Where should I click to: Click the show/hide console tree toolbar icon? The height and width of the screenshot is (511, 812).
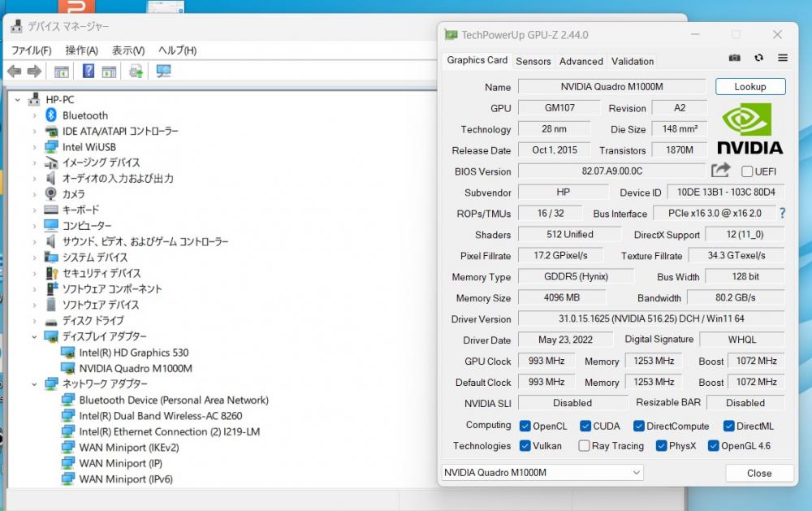click(62, 71)
